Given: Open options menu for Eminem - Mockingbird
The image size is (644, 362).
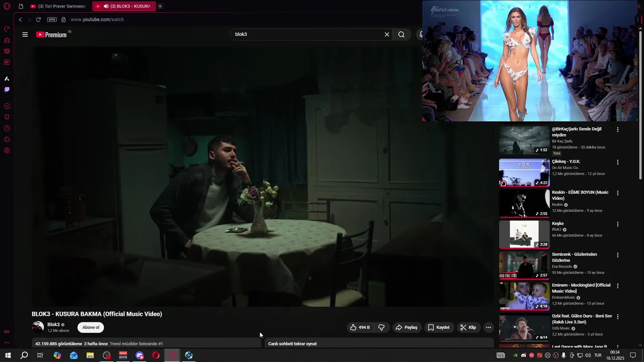Looking at the screenshot, I should coord(618,286).
